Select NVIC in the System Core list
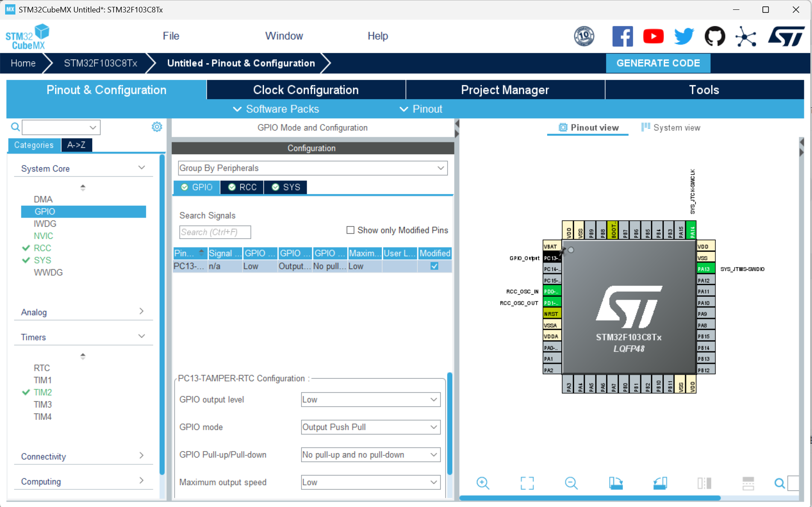 tap(43, 236)
